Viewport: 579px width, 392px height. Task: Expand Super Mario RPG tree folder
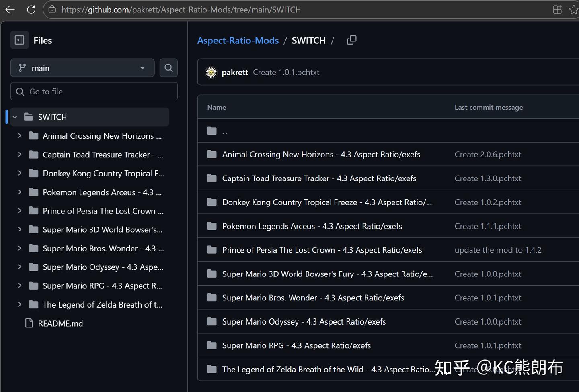(x=20, y=286)
